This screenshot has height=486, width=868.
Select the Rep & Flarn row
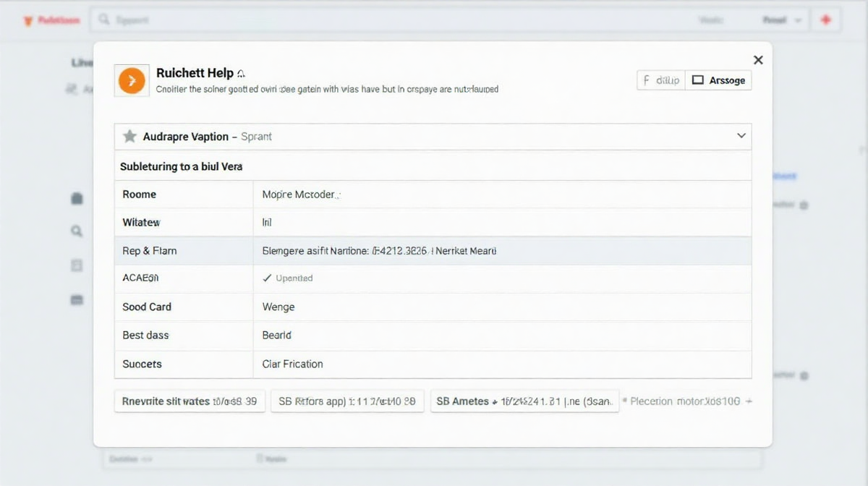click(433, 251)
